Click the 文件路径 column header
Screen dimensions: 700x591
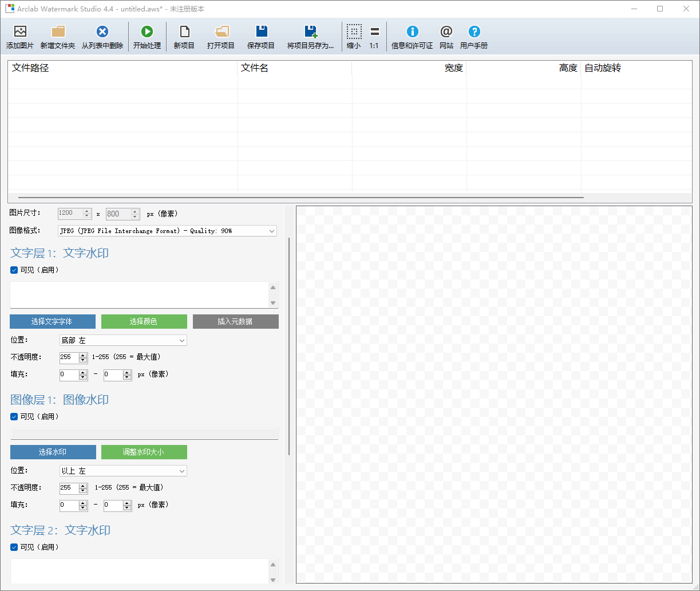click(x=122, y=68)
